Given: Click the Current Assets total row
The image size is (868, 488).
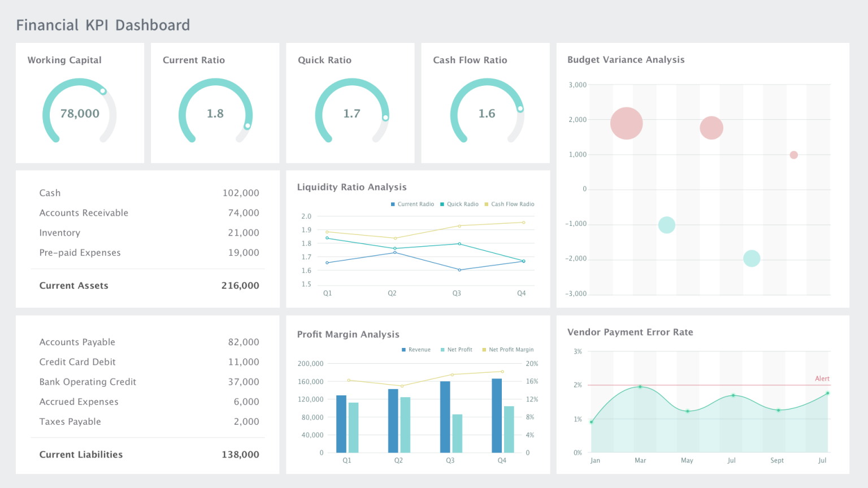Looking at the screenshot, I should coord(147,285).
